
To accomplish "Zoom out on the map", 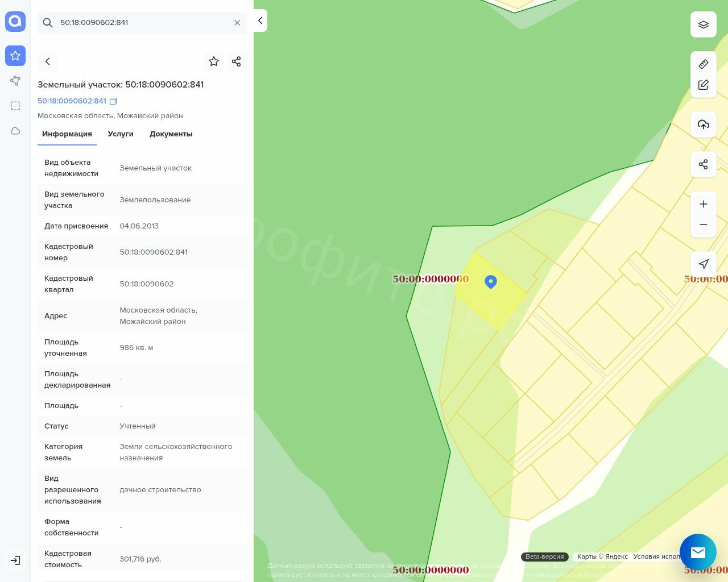I will 703,225.
